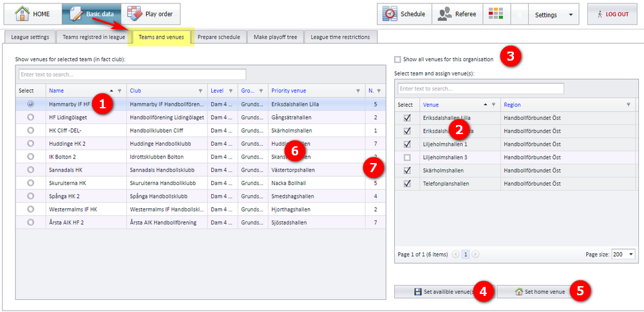The image size is (644, 312).
Task: Uncheck Telefonplanshallen venue checkbox
Action: click(x=407, y=184)
